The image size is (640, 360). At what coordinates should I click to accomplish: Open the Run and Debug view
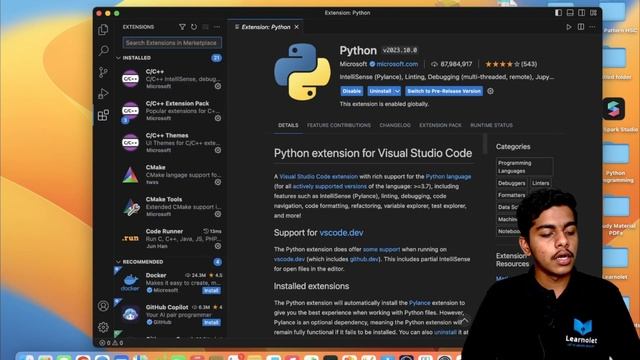(x=103, y=93)
